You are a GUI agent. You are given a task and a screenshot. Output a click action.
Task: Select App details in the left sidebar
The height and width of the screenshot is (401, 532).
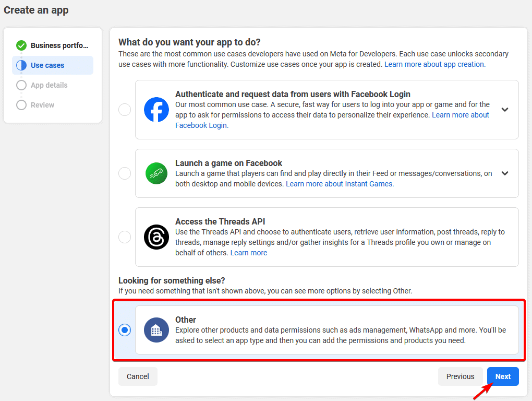[x=50, y=85]
